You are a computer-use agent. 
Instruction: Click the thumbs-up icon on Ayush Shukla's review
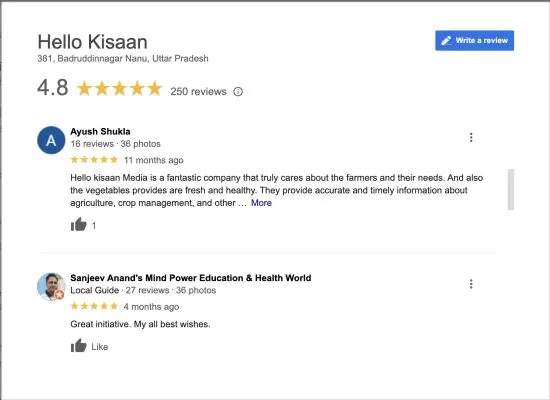pos(79,225)
